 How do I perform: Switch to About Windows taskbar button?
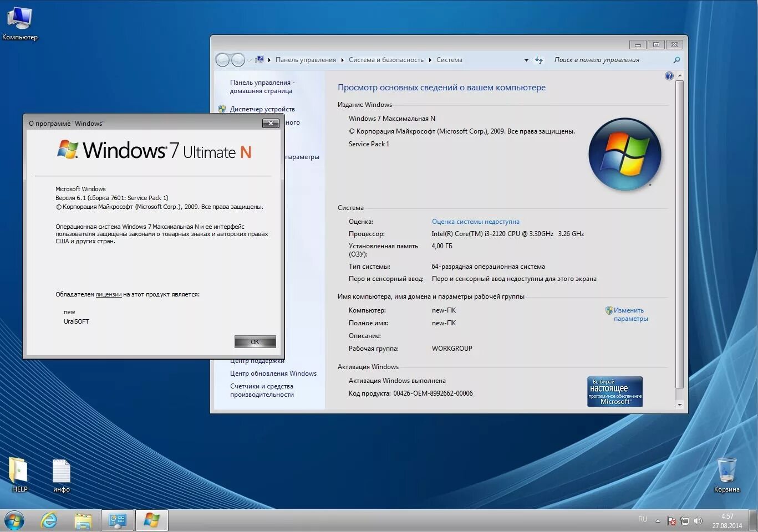152,520
